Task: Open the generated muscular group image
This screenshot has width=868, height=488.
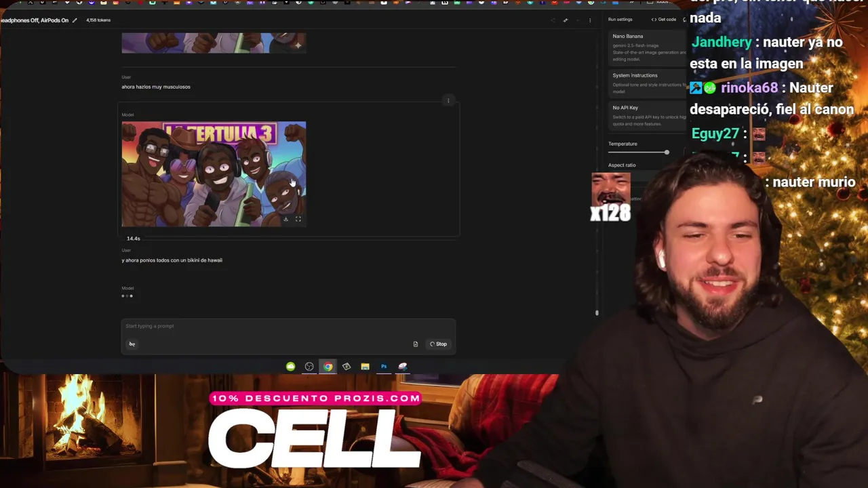Action: 214,174
